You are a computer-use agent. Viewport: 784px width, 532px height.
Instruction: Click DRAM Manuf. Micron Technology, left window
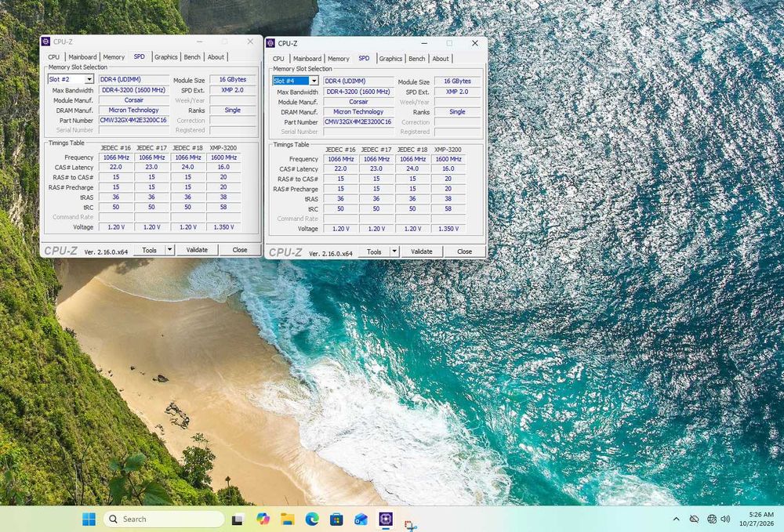133,110
